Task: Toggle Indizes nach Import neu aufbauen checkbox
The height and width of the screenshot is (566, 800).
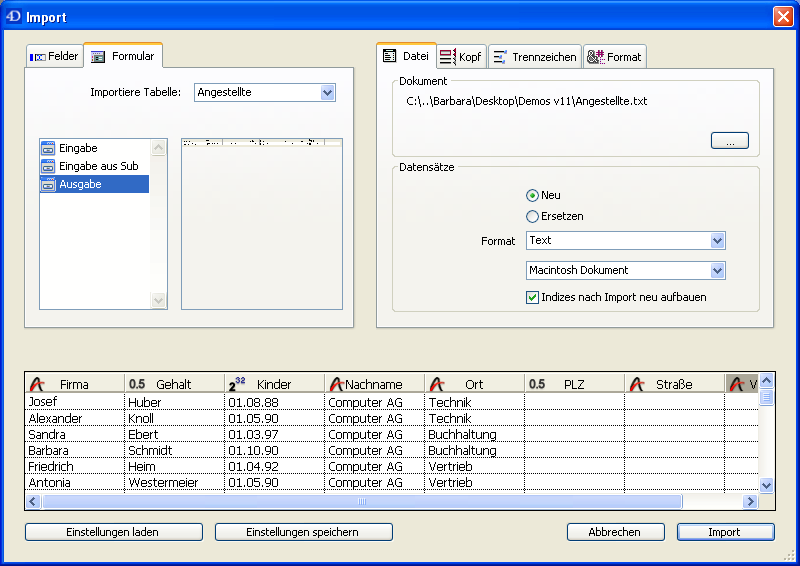Action: [532, 297]
